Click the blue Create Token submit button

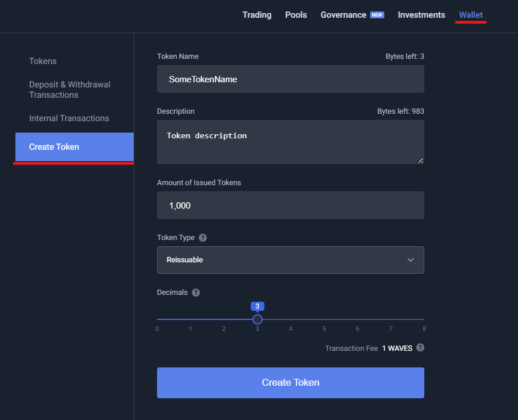click(x=290, y=383)
